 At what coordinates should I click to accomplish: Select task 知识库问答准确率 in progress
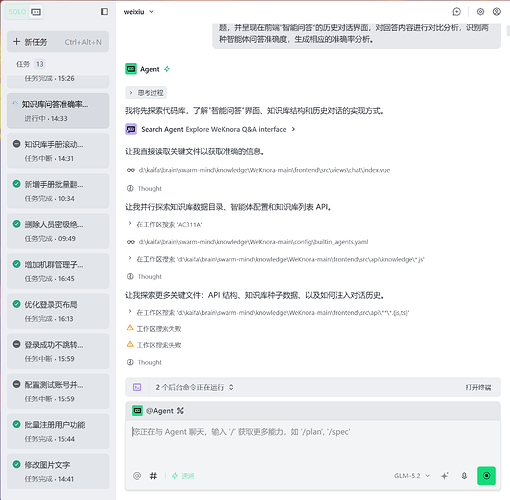[58, 111]
